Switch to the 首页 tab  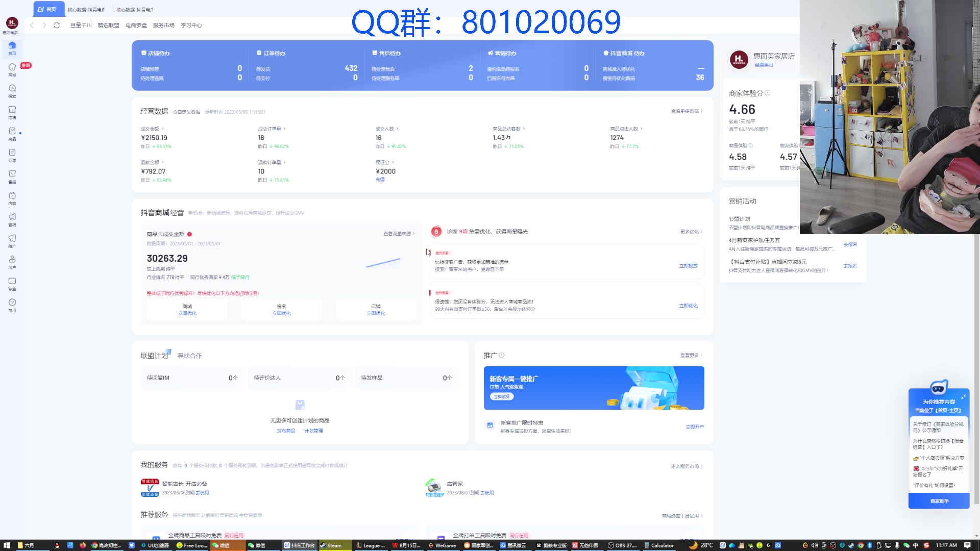pyautogui.click(x=48, y=9)
